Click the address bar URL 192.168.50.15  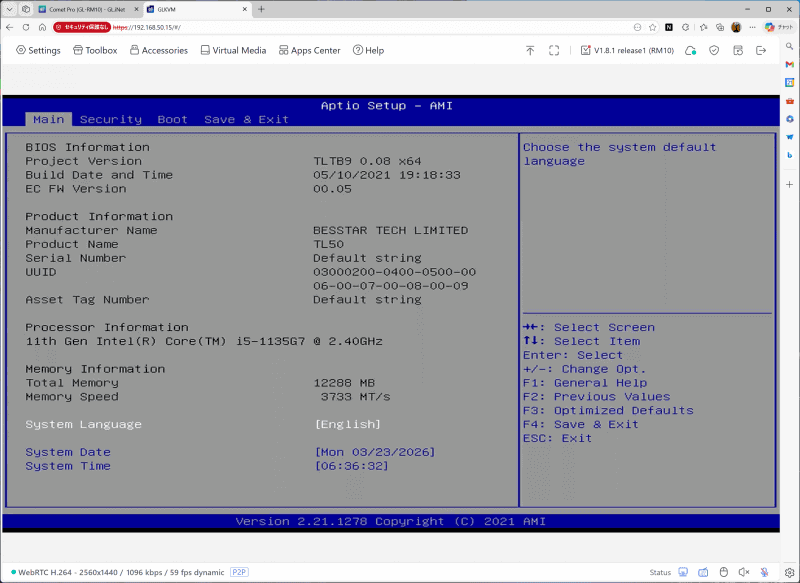coord(147,28)
